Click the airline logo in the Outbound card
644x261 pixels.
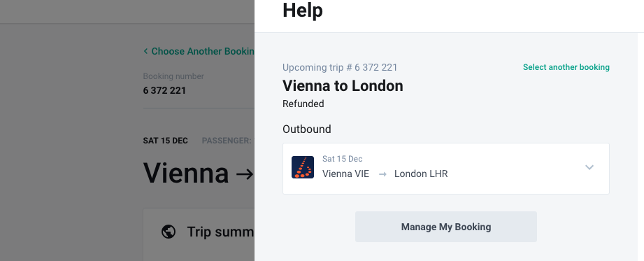[x=303, y=167]
